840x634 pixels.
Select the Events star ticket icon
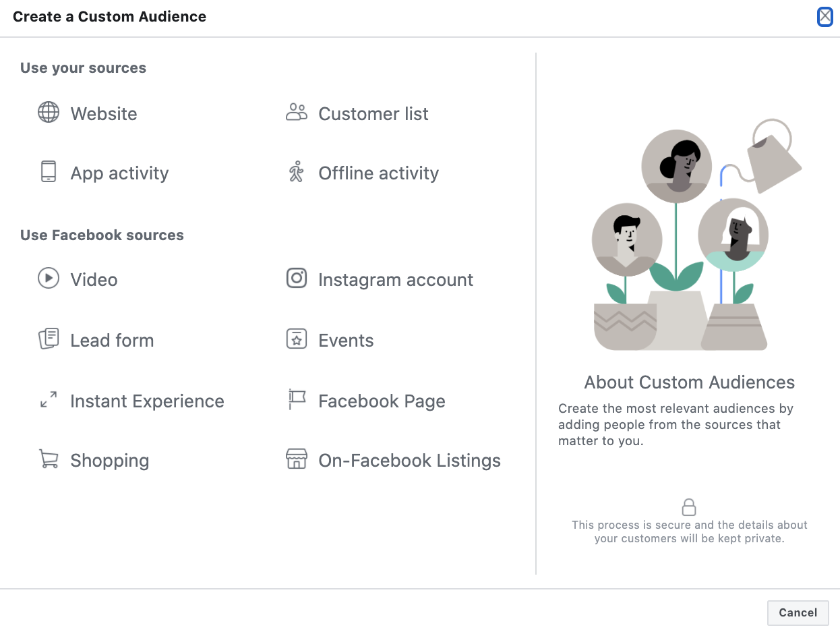(x=296, y=339)
